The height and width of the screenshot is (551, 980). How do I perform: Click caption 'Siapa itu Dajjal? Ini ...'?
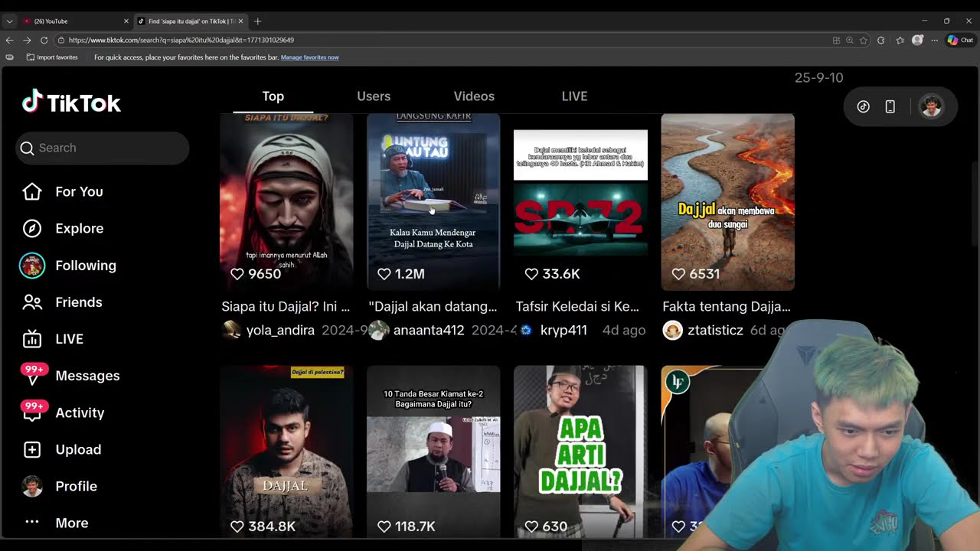(286, 307)
